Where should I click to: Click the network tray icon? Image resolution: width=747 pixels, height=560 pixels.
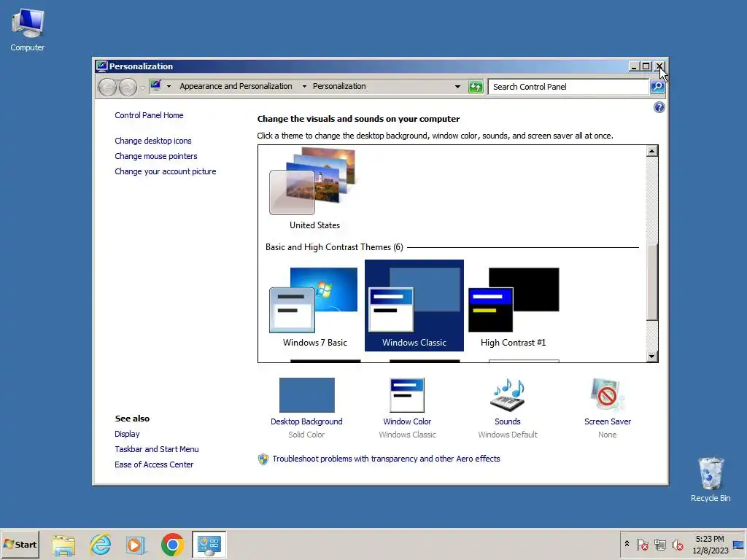coord(660,544)
